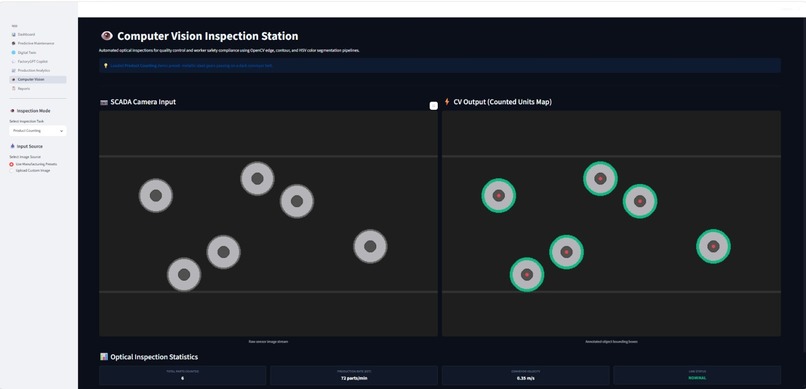Click the 'Raw sensor image stream' caption

pos(268,342)
